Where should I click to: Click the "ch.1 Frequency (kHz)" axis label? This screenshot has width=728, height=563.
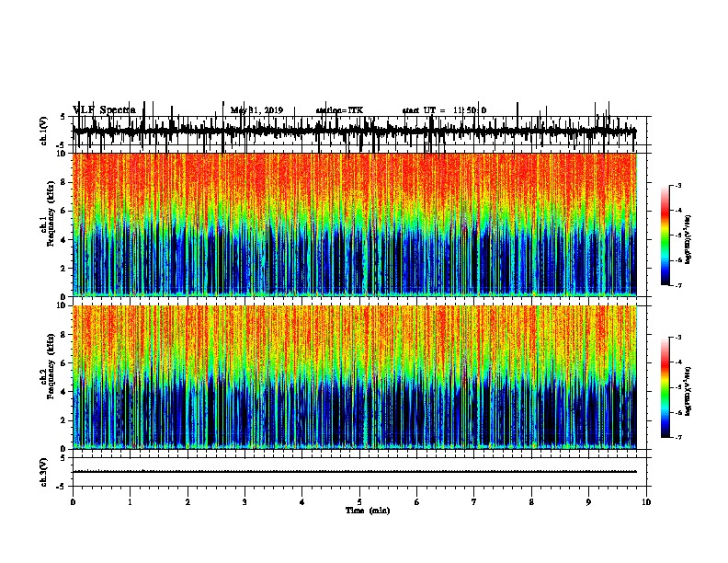(48, 214)
